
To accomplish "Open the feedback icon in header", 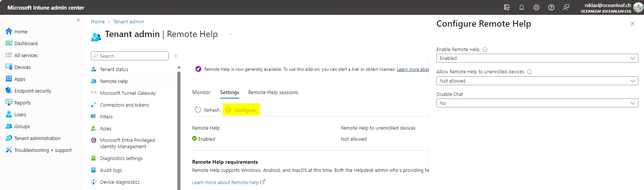I will point(566,7).
